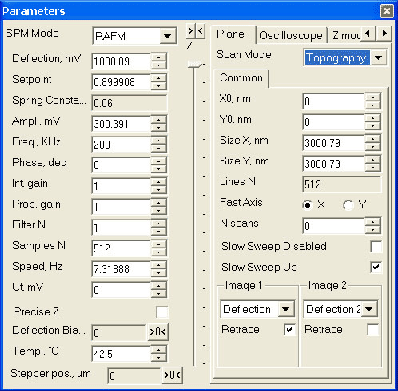Screen dimensions: 398x391
Task: Click the Ampl. mV input field
Action: tap(121, 124)
